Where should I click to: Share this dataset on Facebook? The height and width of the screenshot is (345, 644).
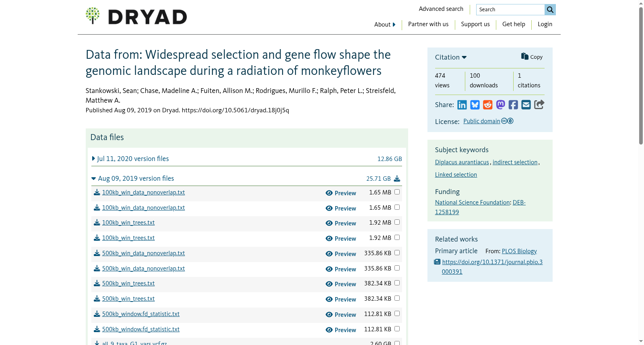click(513, 105)
